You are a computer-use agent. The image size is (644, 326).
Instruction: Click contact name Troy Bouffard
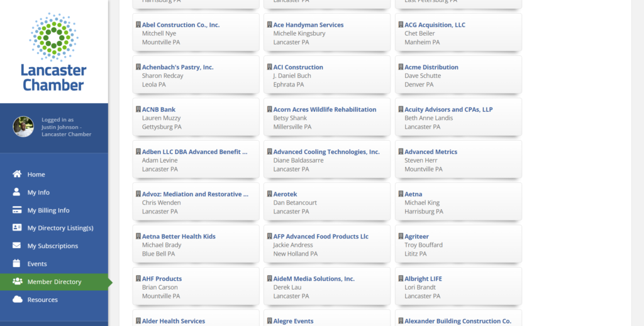423,245
